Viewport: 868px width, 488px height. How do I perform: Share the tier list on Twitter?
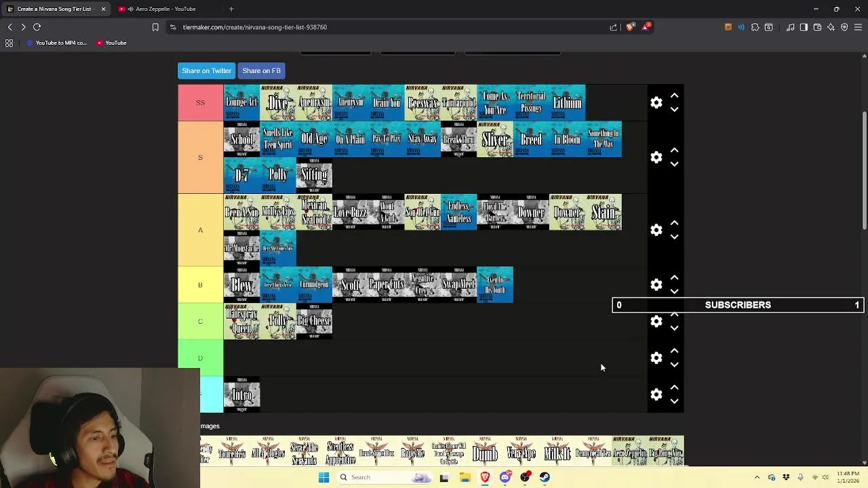point(206,70)
